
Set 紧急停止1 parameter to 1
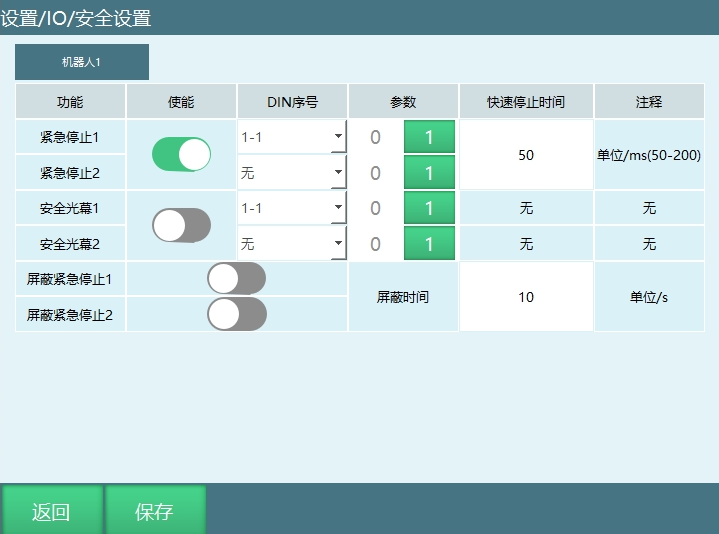coord(429,137)
